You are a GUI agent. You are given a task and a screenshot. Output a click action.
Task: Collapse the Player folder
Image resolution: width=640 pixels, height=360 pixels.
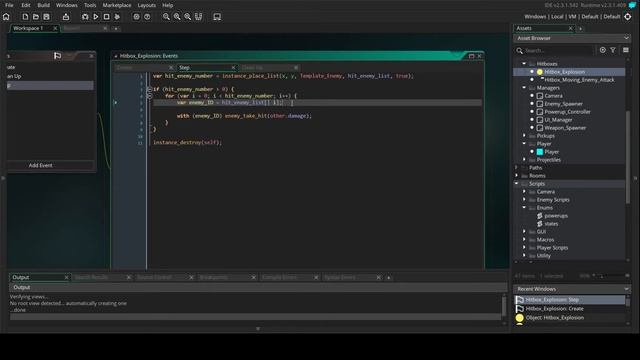(x=524, y=144)
